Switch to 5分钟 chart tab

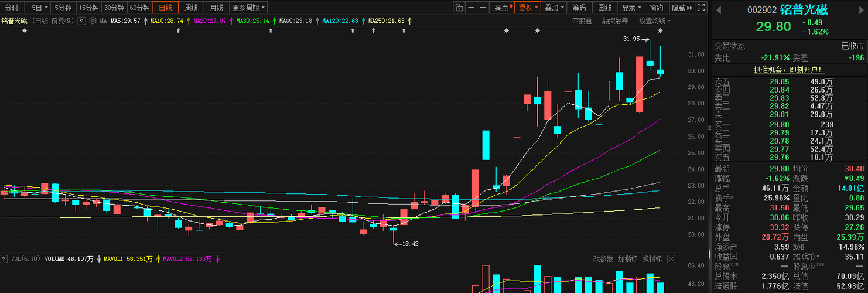(63, 8)
